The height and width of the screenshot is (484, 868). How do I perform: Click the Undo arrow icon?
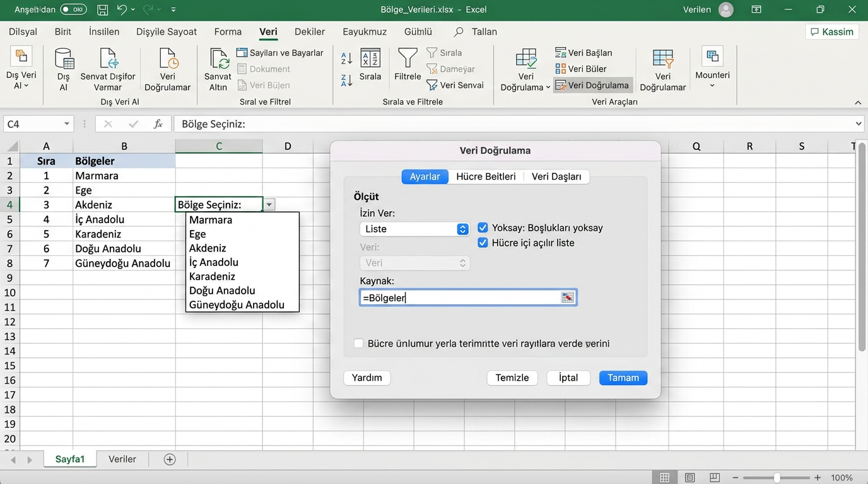click(x=122, y=9)
